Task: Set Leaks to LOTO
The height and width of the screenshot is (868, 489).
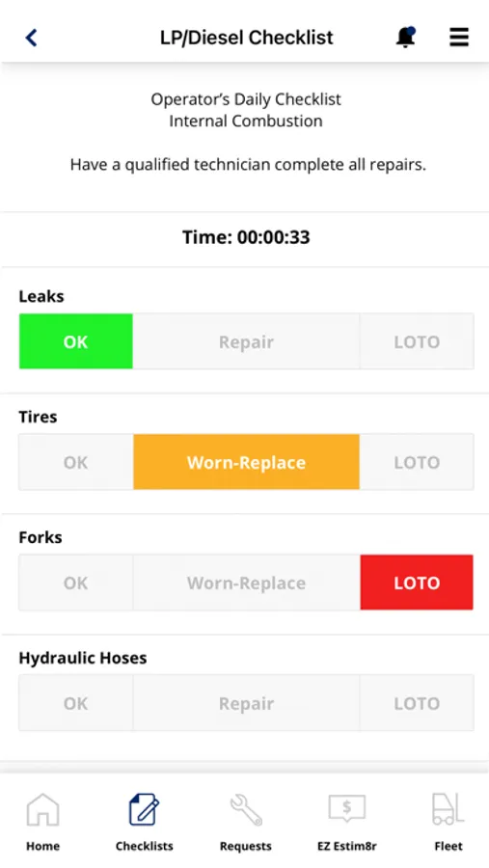Action: pyautogui.click(x=417, y=341)
